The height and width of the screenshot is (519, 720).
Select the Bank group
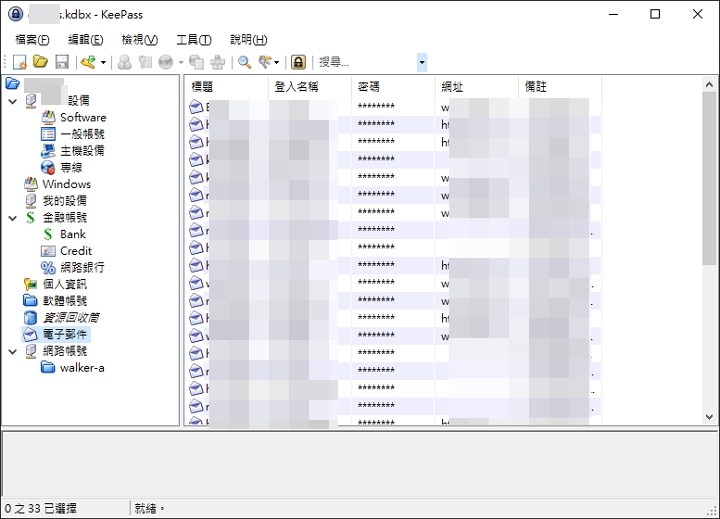[x=73, y=234]
